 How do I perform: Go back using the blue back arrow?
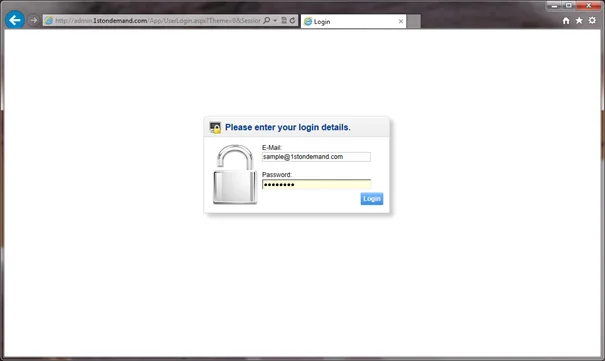coord(15,20)
